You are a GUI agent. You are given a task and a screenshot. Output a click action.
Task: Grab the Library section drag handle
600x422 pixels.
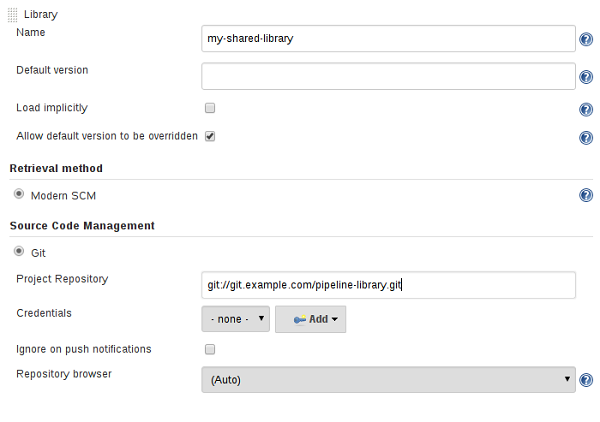click(12, 15)
